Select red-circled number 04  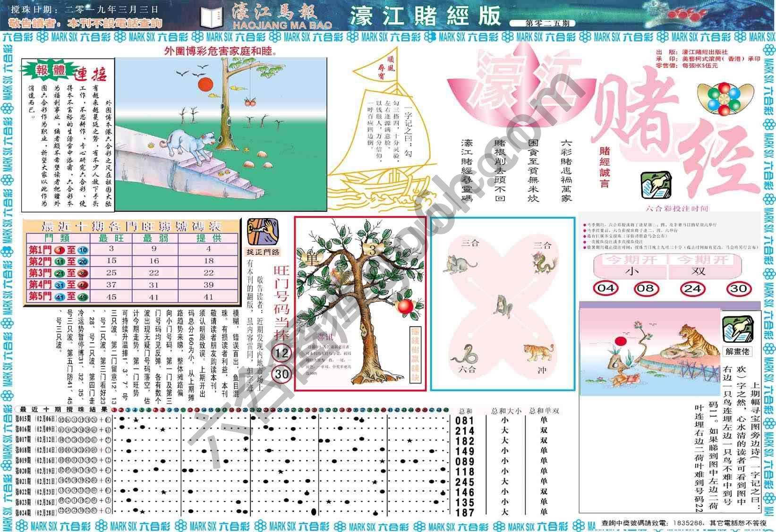click(606, 288)
